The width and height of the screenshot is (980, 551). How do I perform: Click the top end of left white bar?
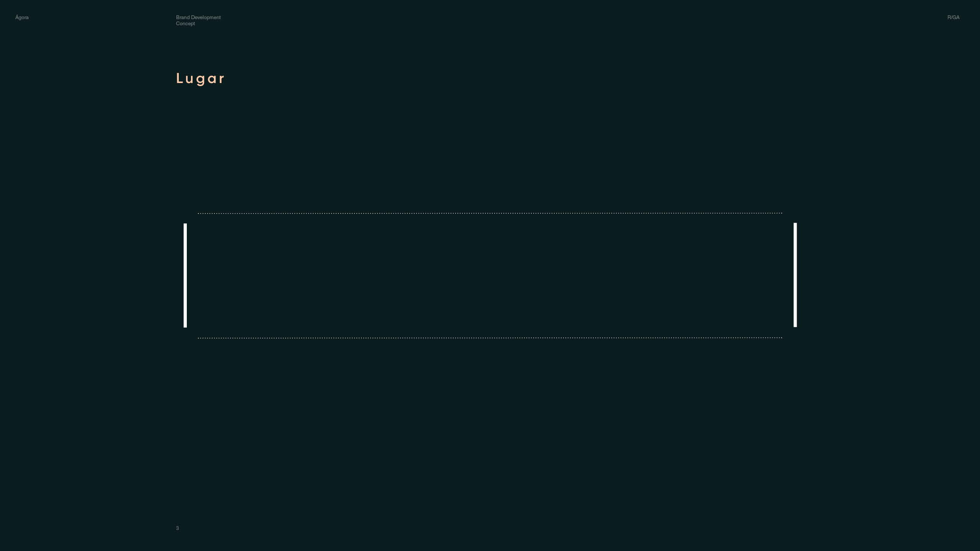point(185,225)
